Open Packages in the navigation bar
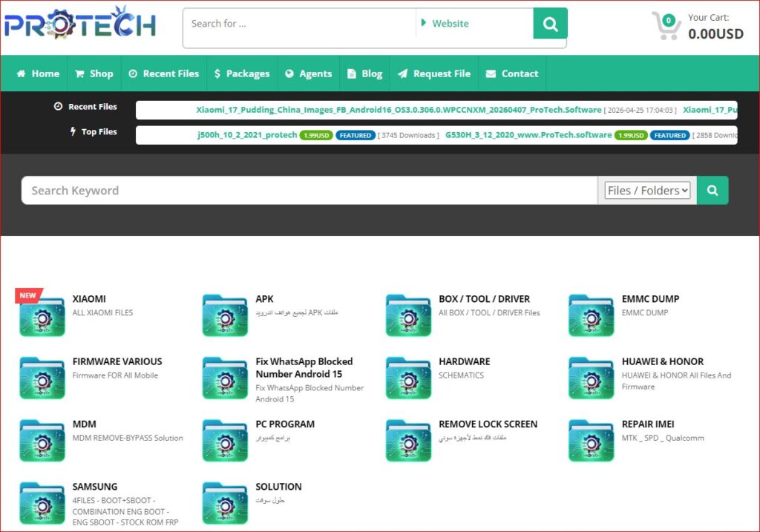The image size is (760, 532). point(242,73)
